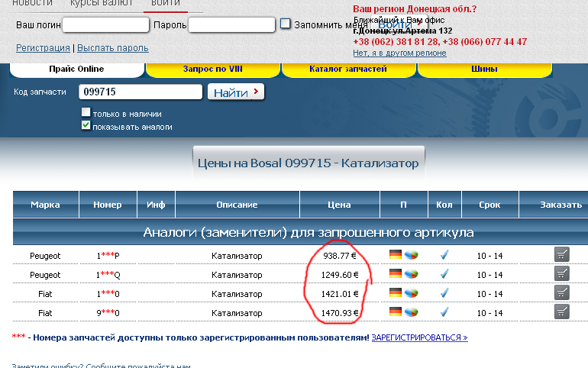Click German flag icon in 1421.01 € row

[x=396, y=292]
